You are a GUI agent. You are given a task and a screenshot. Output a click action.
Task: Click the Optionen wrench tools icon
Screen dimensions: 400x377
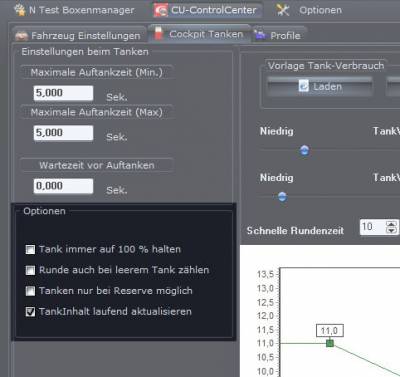tap(282, 10)
